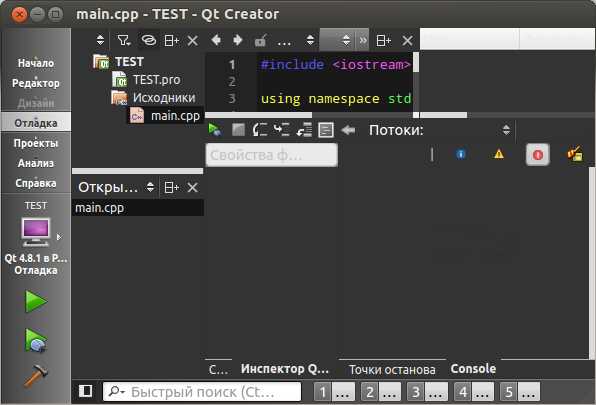
Task: Click the Быстрый поиск search field
Action: 202,392
